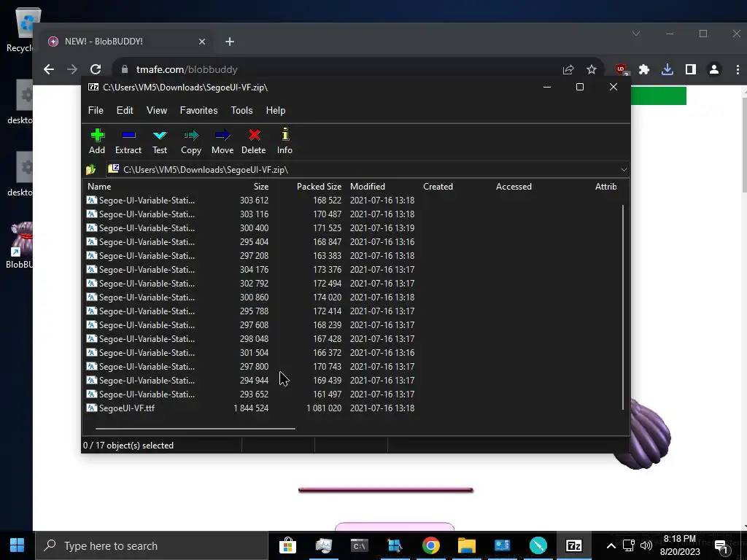Open Chrome three-dot menu
Image resolution: width=747 pixels, height=560 pixels.
[738, 69]
